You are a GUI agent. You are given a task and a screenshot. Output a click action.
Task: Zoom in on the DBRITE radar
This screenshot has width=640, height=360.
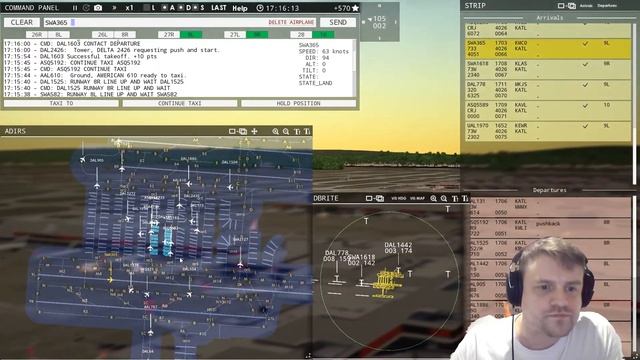[433, 198]
